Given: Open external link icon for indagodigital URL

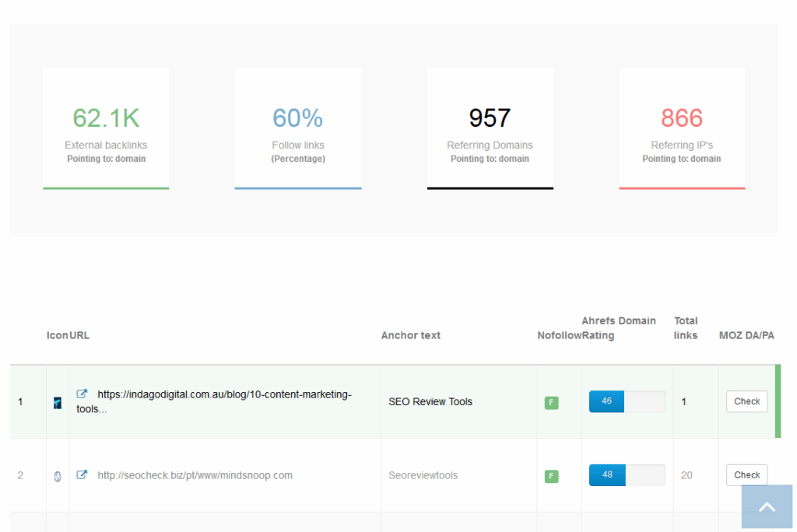Looking at the screenshot, I should (82, 394).
